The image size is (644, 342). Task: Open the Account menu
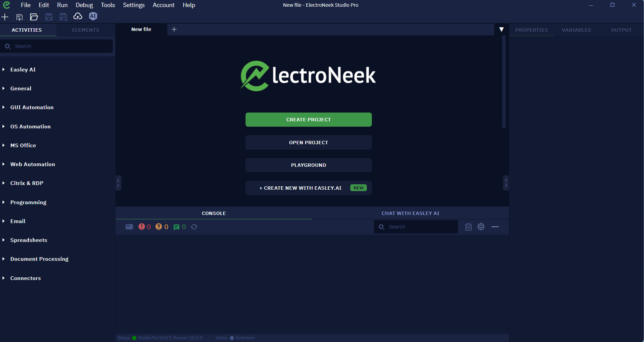tap(163, 5)
